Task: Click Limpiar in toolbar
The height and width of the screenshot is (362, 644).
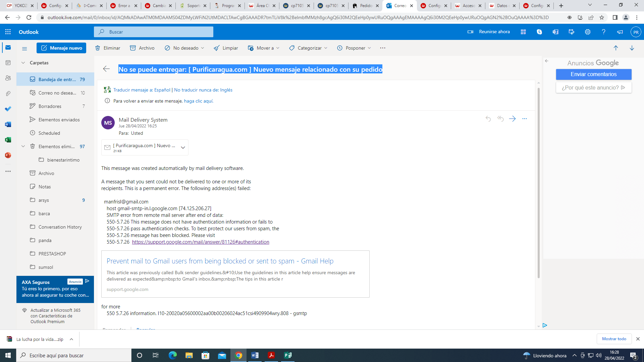Action: point(226,48)
